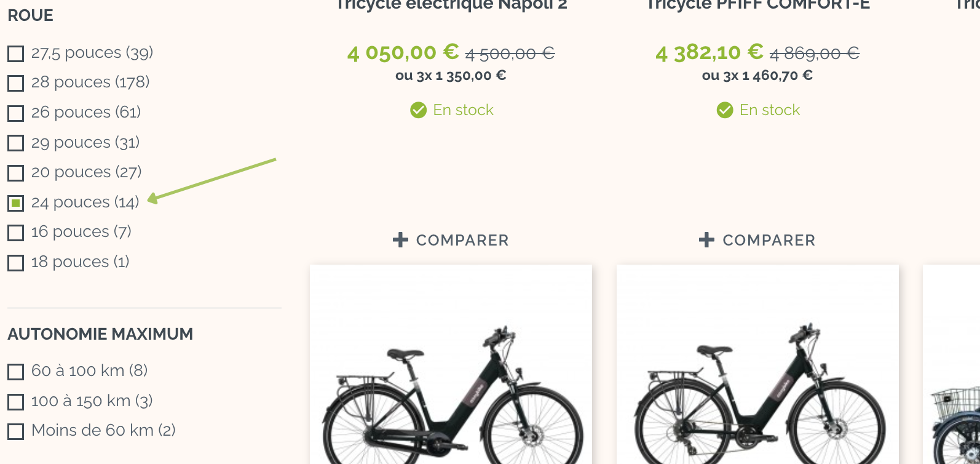This screenshot has height=464, width=980.
Task: Toggle the 20 pouces checkbox
Action: click(x=16, y=173)
